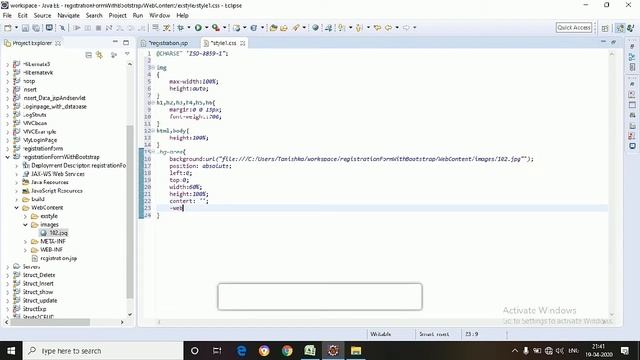Select the Deployment Descriptor node
Viewport: 640px width, 360px height.
74,165
